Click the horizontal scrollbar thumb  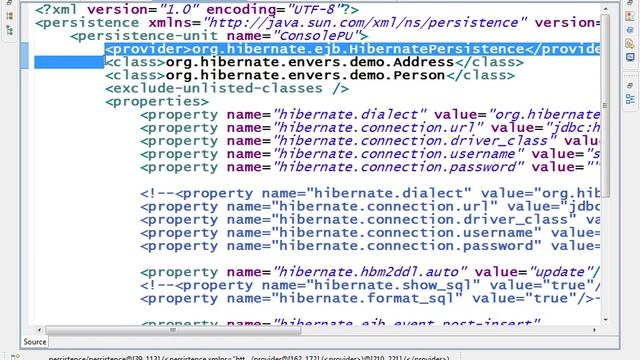[173, 330]
